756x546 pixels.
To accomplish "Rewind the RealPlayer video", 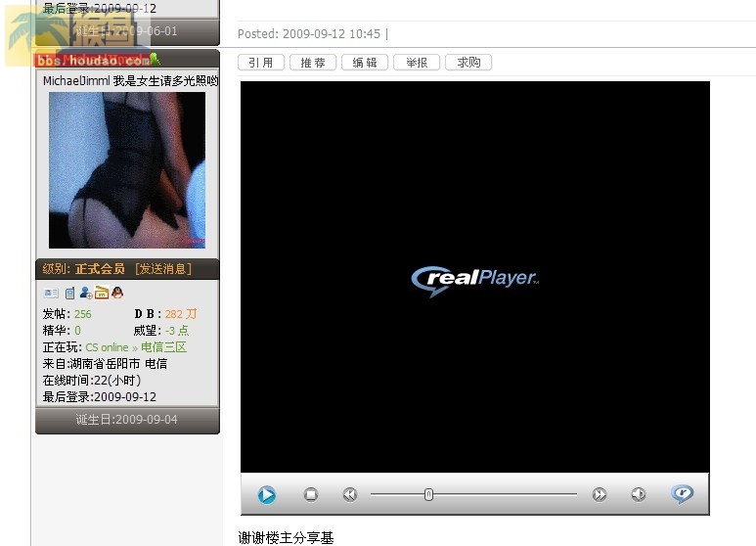I will coord(350,494).
